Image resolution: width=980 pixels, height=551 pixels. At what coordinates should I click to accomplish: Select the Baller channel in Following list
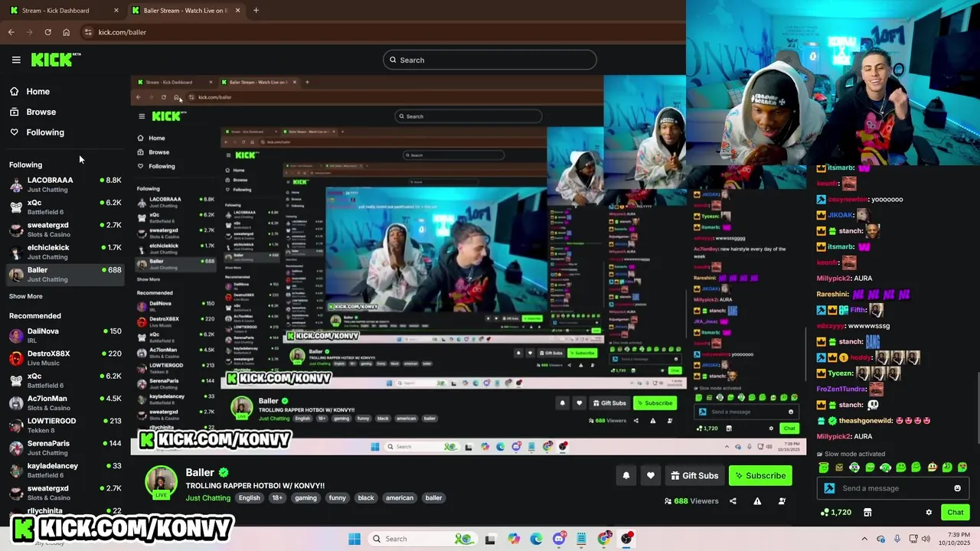(65, 274)
